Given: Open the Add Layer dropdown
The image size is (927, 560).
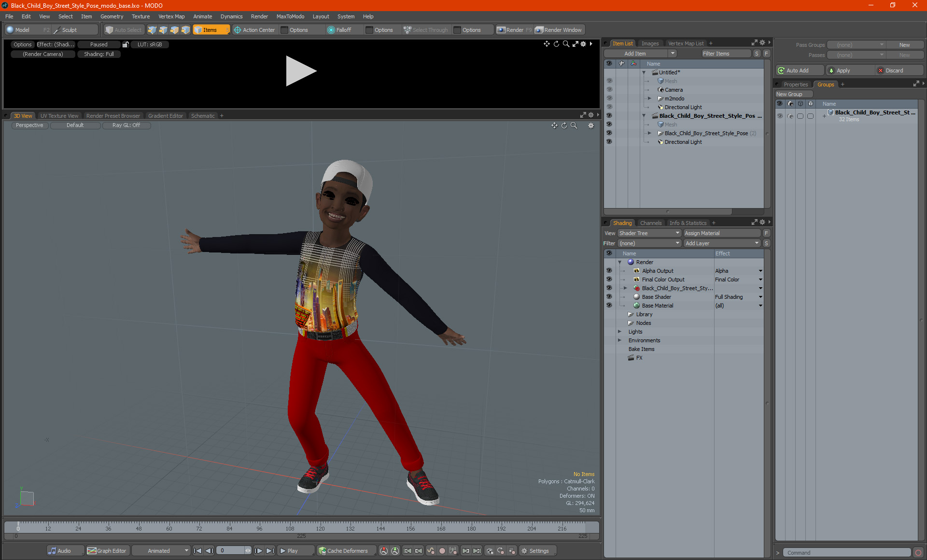Looking at the screenshot, I should point(722,243).
